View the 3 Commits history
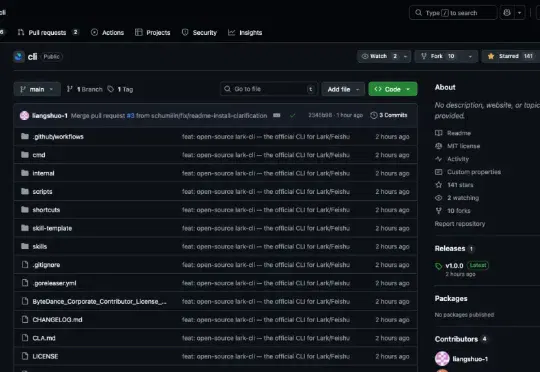The image size is (540, 372). tap(389, 115)
